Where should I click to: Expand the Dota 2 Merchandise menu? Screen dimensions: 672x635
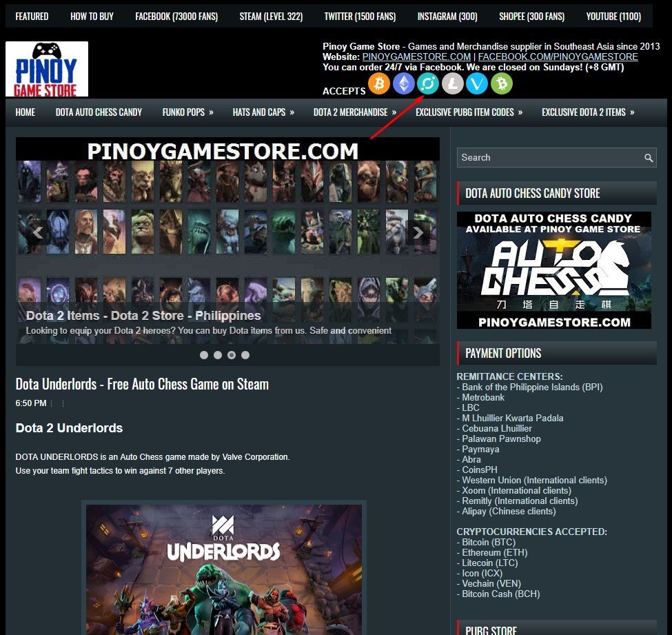pyautogui.click(x=355, y=112)
